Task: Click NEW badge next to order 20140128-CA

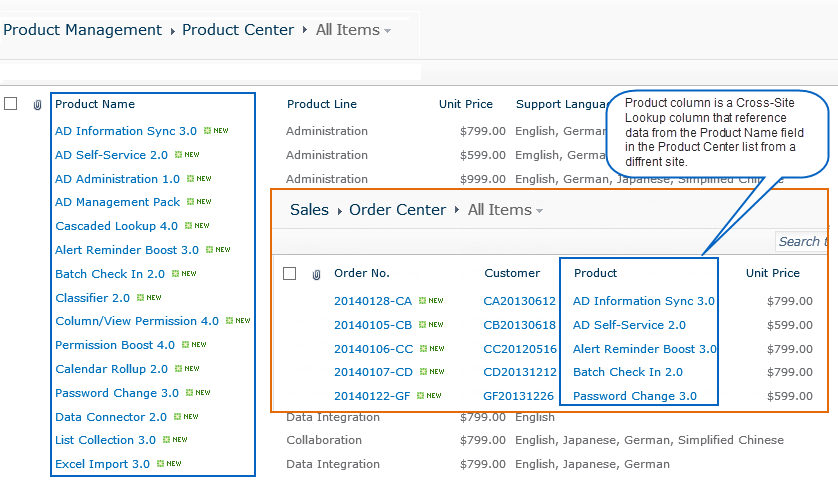Action: point(431,301)
